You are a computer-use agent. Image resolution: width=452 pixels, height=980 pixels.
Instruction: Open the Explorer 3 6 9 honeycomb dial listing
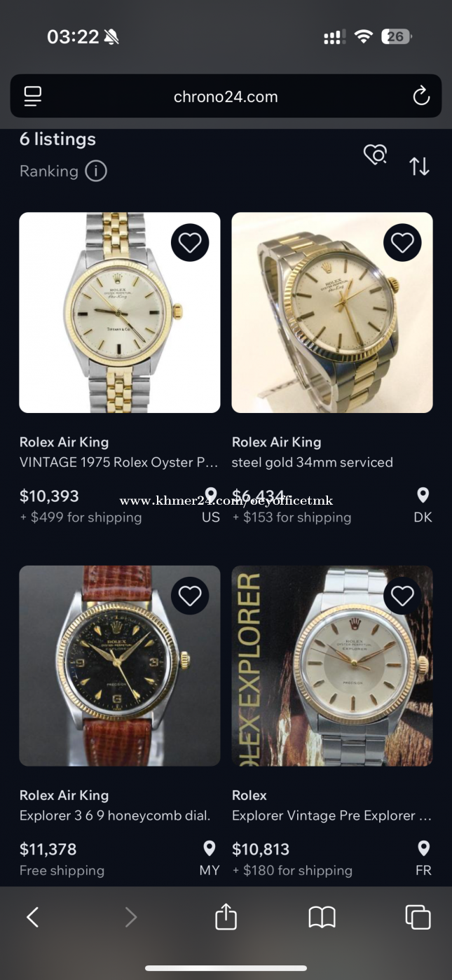coord(115,815)
